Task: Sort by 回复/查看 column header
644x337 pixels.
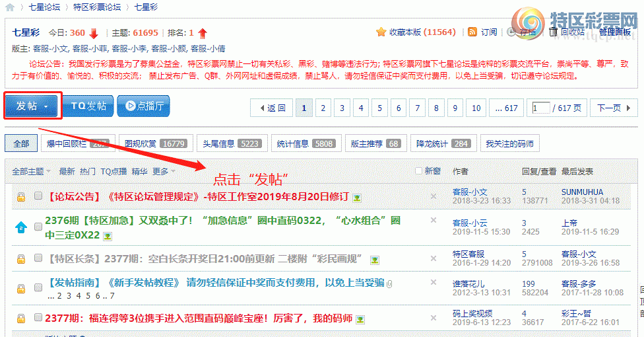Action: pyautogui.click(x=539, y=172)
